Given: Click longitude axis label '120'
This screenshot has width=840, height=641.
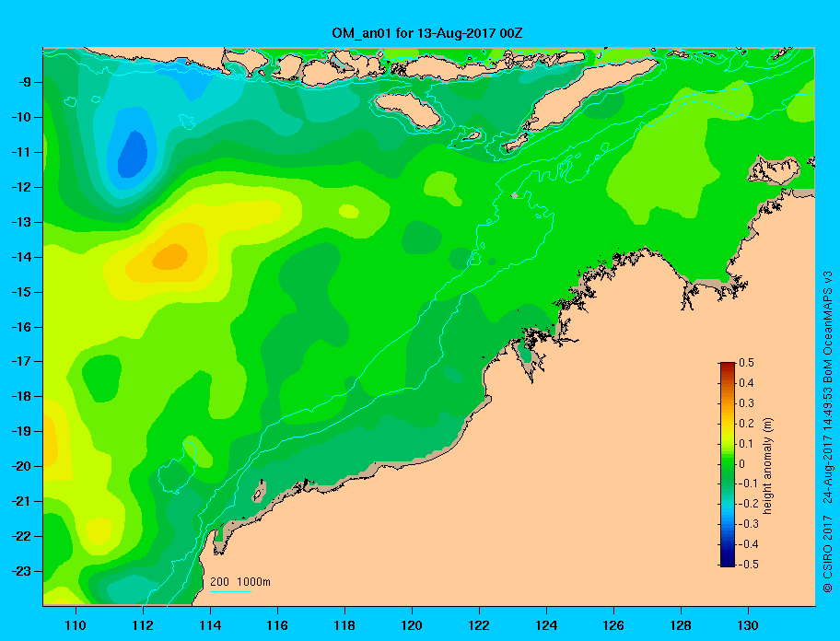Looking at the screenshot, I should point(412,625).
